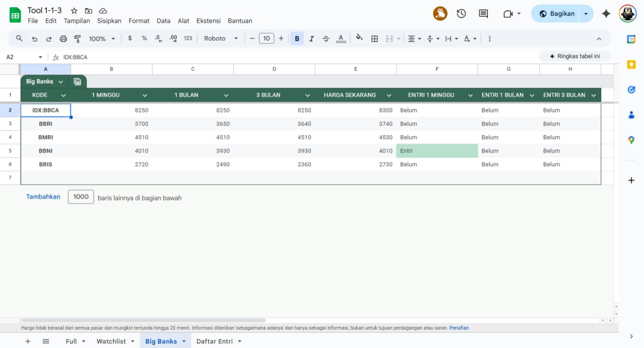This screenshot has height=348, width=644.
Task: Format as currency with the dollar icon
Action: coord(130,38)
